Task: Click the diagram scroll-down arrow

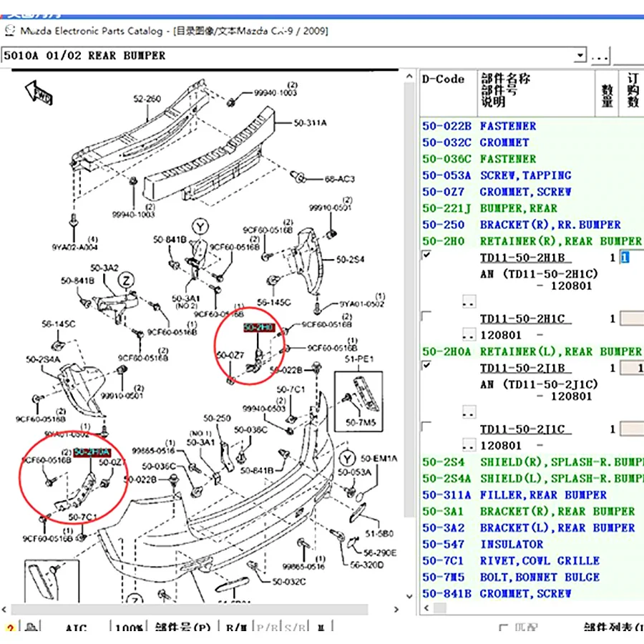Action: pos(409,596)
